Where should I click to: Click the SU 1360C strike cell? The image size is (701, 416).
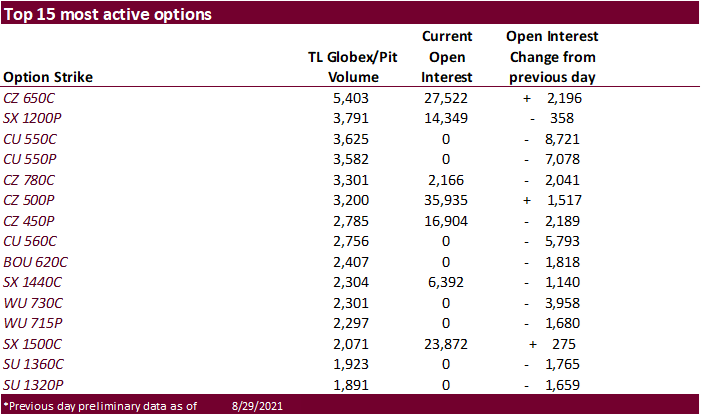[37, 362]
